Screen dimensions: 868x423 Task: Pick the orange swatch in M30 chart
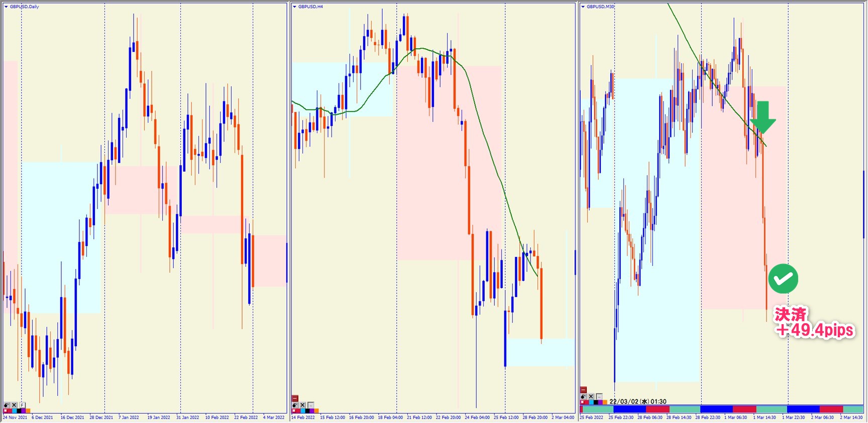pos(605,402)
